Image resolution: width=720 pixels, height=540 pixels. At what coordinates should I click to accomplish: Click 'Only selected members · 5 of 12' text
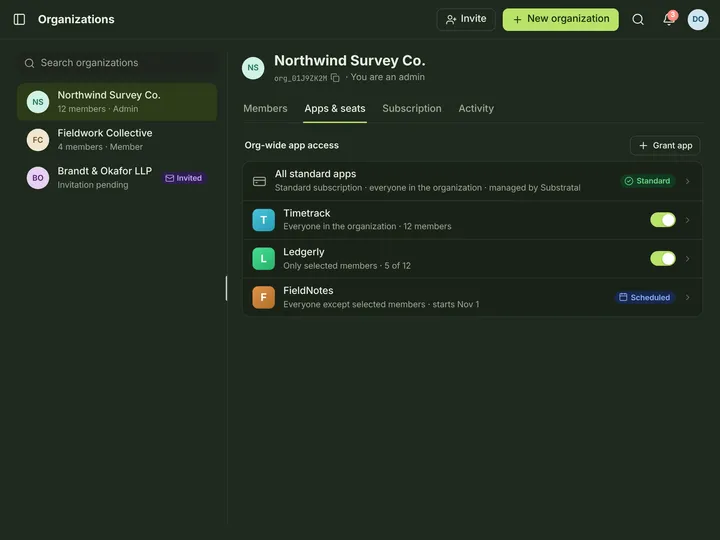pos(347,266)
